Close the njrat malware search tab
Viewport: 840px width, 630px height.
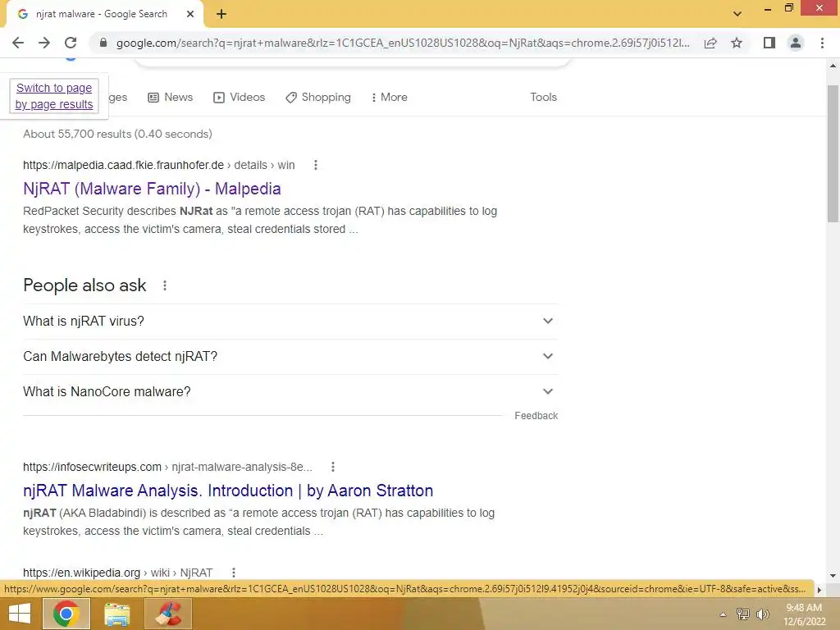point(190,15)
